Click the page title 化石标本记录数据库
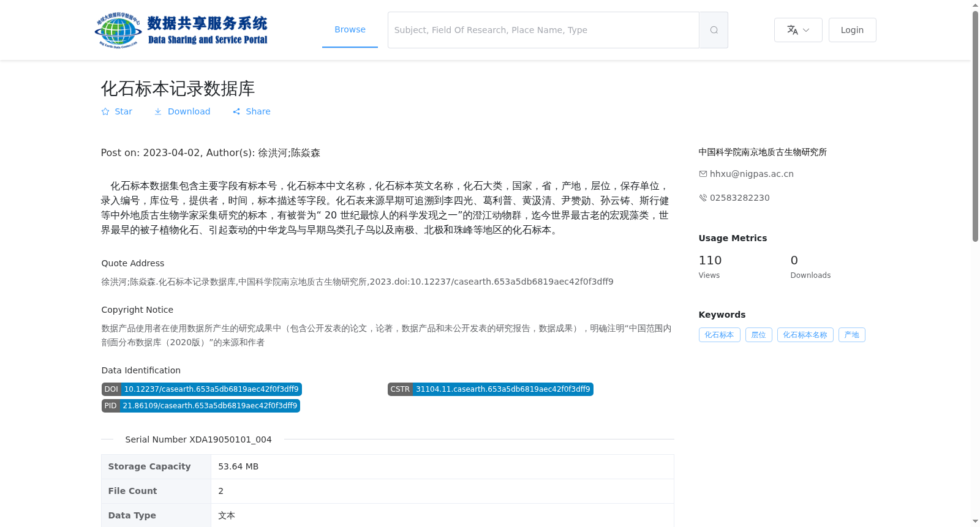Screen dimensions: 980x527 pyautogui.click(x=178, y=89)
